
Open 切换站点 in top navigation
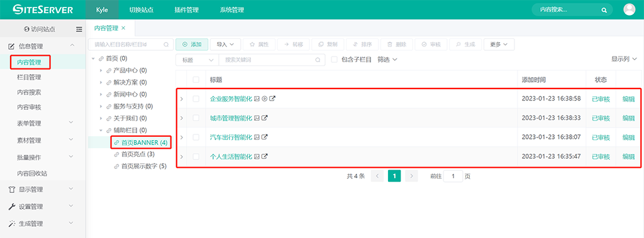141,10
